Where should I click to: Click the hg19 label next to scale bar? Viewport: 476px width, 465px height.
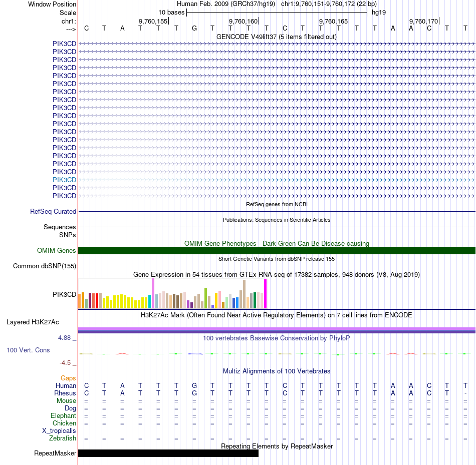click(379, 13)
